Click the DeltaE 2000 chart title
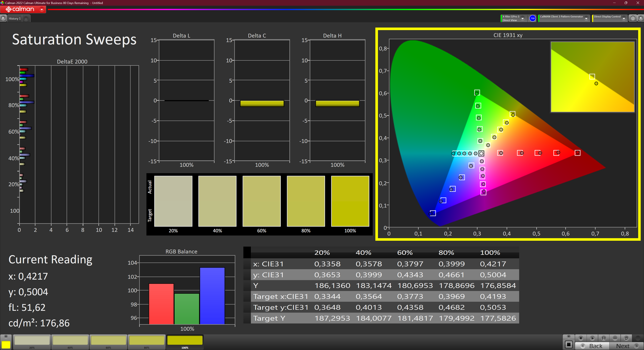644x350 pixels. coord(72,62)
